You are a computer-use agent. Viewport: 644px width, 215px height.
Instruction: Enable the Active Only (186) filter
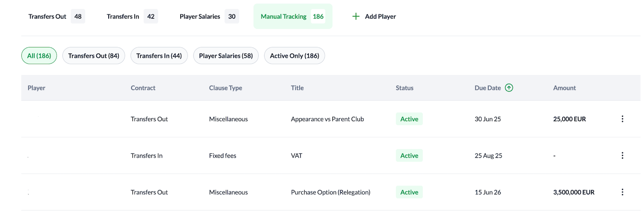tap(294, 56)
